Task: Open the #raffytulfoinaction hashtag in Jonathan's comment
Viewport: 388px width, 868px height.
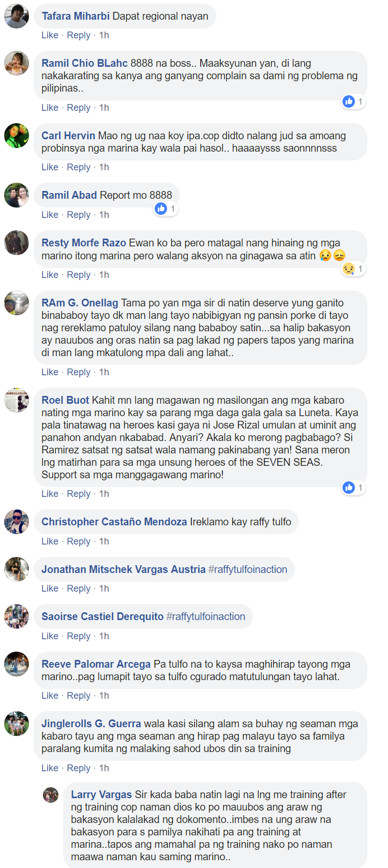Action: point(247,569)
